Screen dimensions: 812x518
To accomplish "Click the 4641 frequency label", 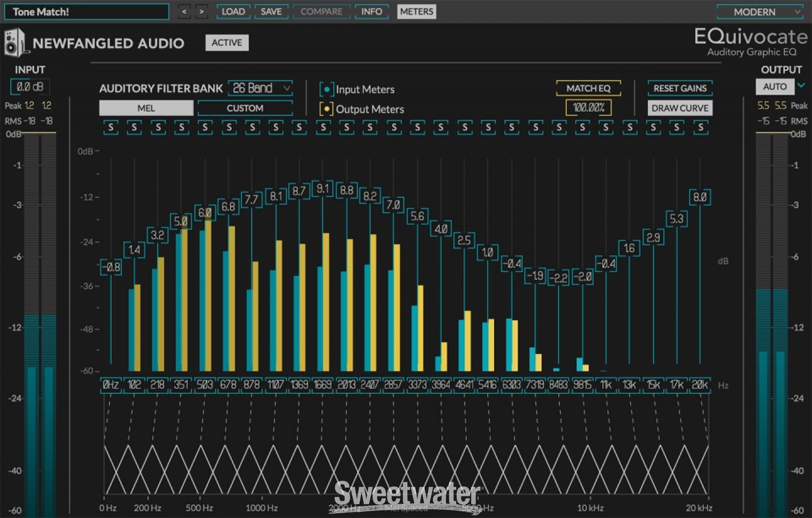I will pyautogui.click(x=464, y=385).
